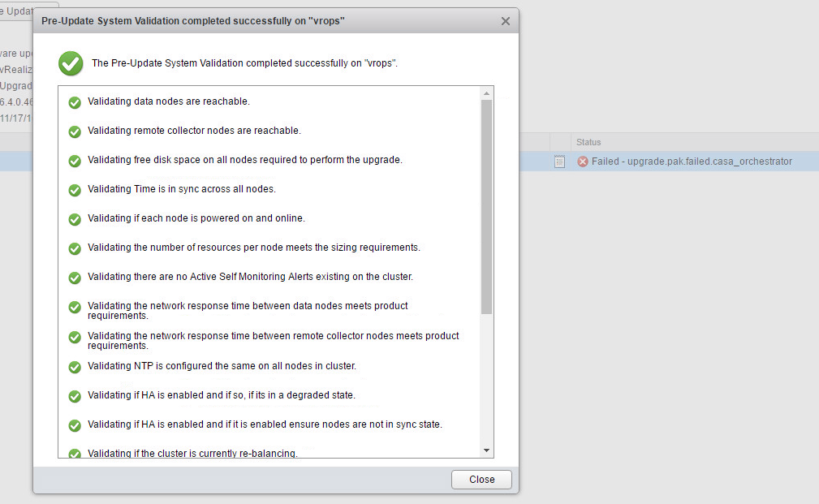Click the success message text about "vrops"
The image size is (819, 504).
[244, 63]
